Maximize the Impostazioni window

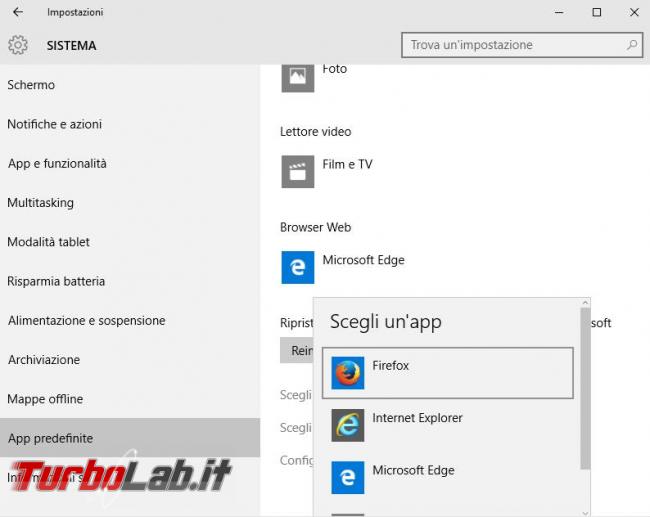[597, 12]
